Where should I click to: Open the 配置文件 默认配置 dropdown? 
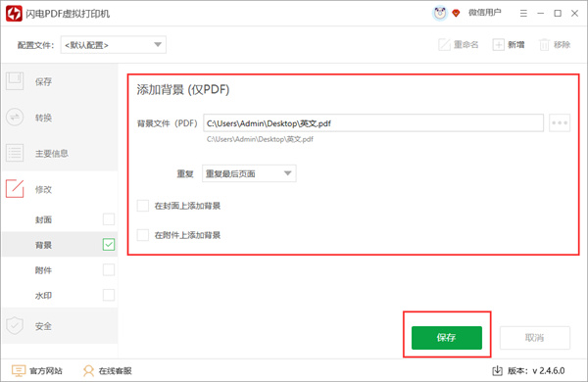(114, 45)
